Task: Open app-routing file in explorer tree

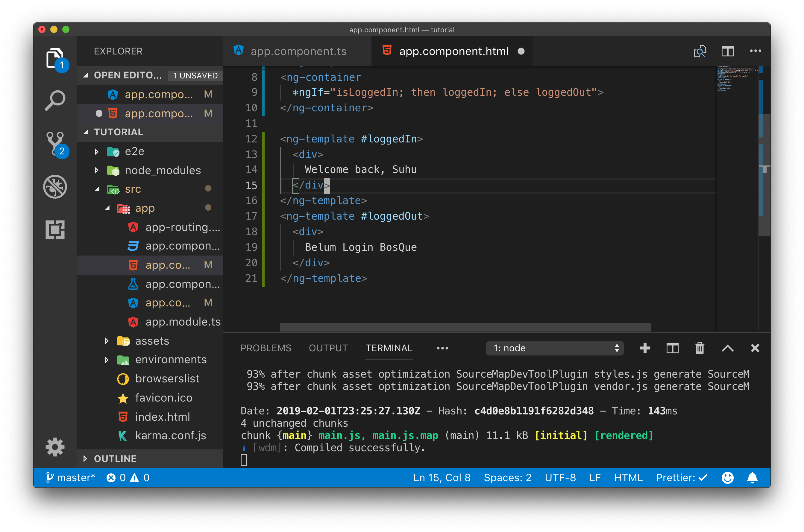Action: [150, 227]
